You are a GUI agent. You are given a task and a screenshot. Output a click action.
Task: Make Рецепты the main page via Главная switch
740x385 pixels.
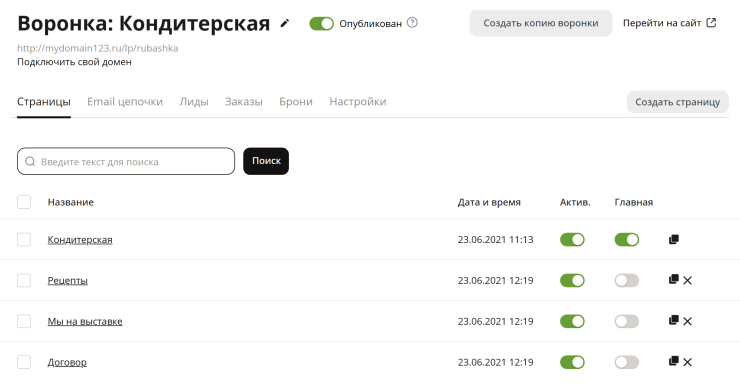pyautogui.click(x=627, y=280)
